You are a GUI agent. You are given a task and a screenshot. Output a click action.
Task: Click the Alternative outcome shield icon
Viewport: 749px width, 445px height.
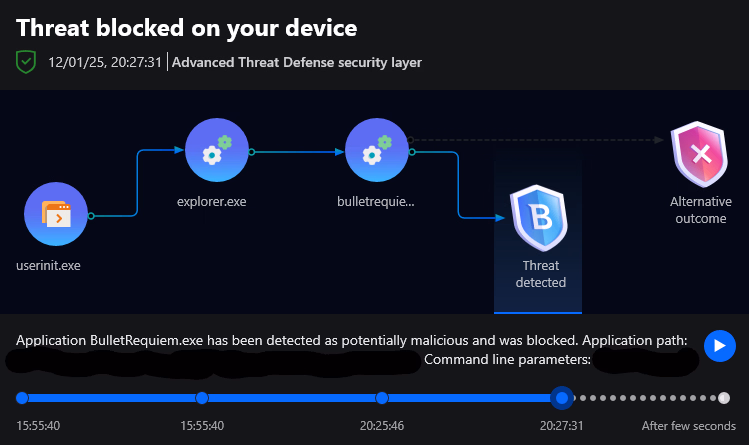[700, 155]
